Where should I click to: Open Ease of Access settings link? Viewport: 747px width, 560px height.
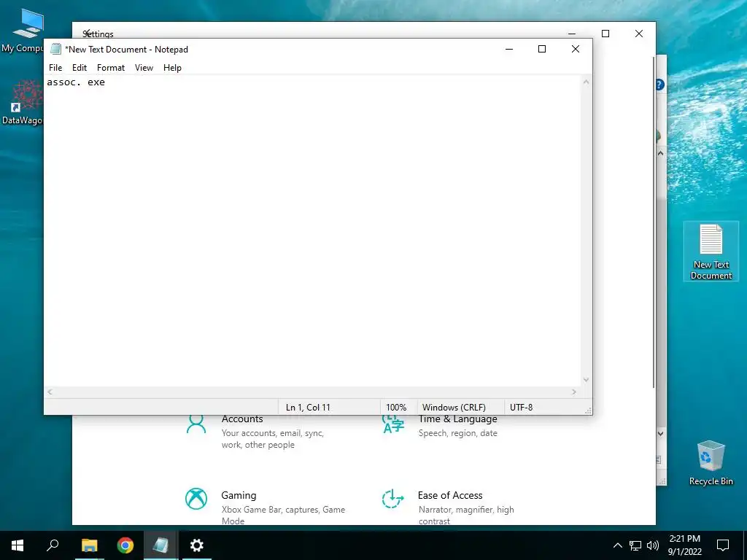click(450, 495)
